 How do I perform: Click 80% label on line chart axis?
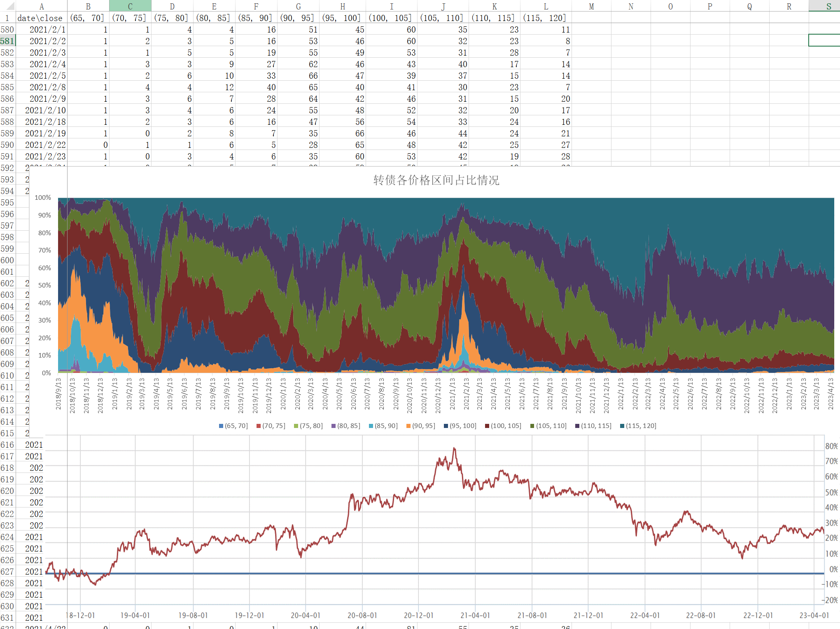[x=831, y=446]
